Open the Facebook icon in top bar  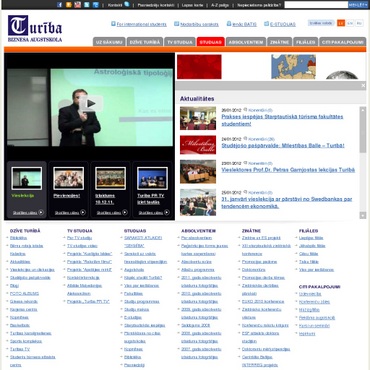tap(60, 5)
